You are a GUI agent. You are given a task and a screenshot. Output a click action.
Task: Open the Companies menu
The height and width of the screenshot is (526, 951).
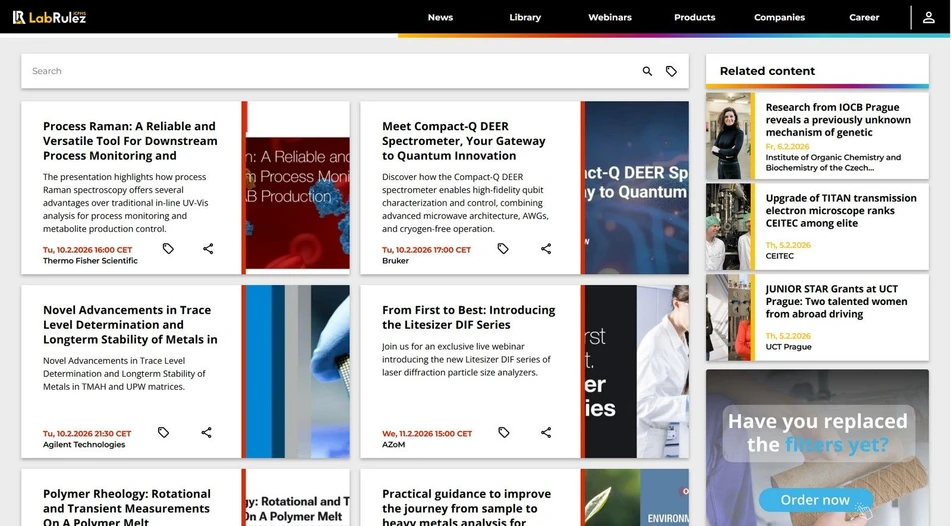[x=779, y=18]
